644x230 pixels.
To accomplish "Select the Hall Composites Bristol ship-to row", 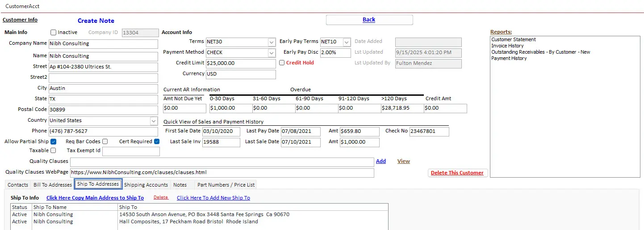I will (199, 222).
